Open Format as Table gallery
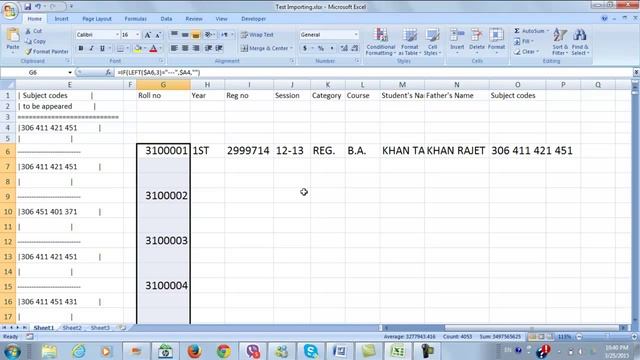Image resolution: width=640 pixels, height=360 pixels. point(409,42)
